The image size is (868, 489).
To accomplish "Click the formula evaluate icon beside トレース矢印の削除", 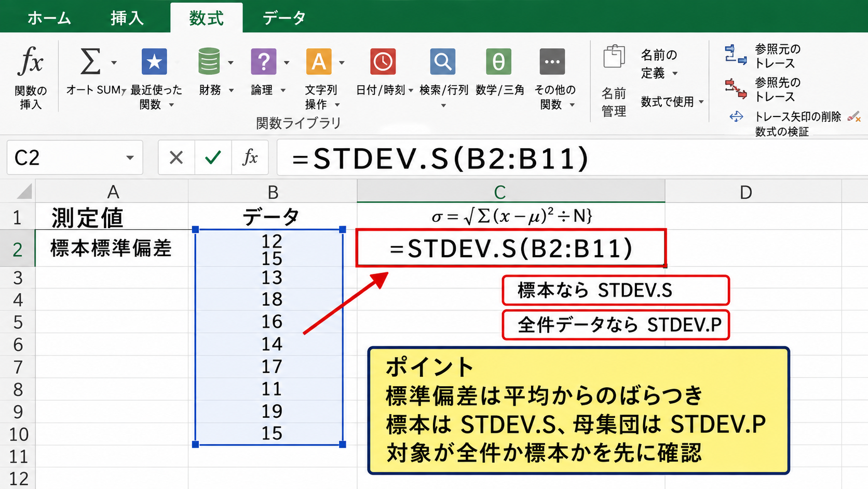I will (854, 116).
